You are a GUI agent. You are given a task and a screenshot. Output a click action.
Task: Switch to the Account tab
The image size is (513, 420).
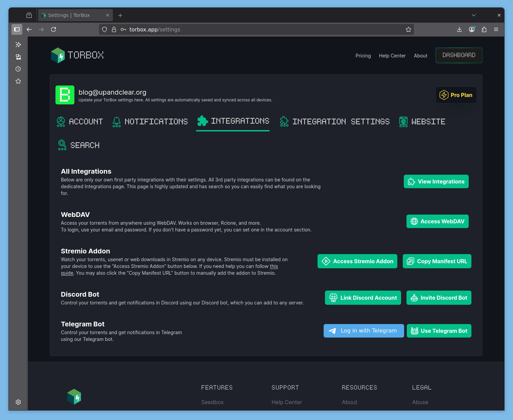pos(80,122)
